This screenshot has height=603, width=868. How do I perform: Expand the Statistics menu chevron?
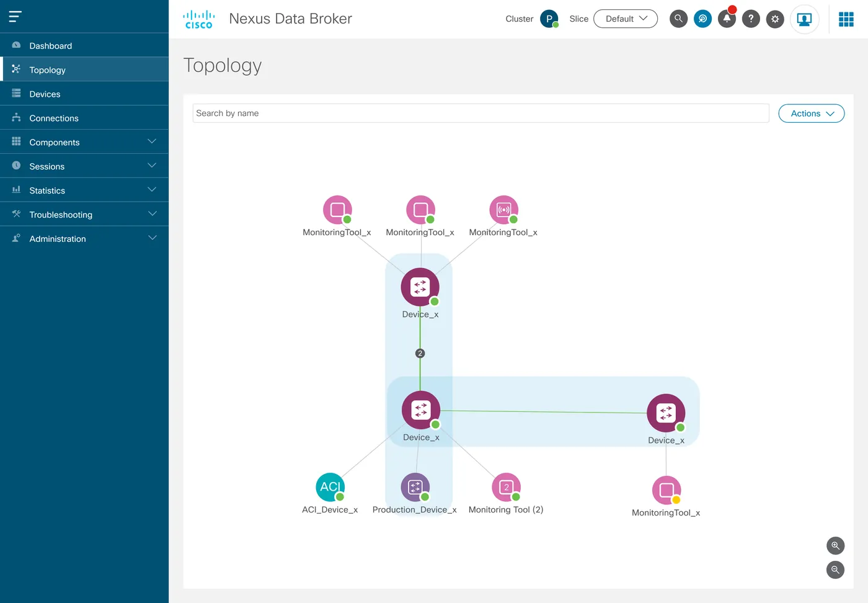point(152,190)
